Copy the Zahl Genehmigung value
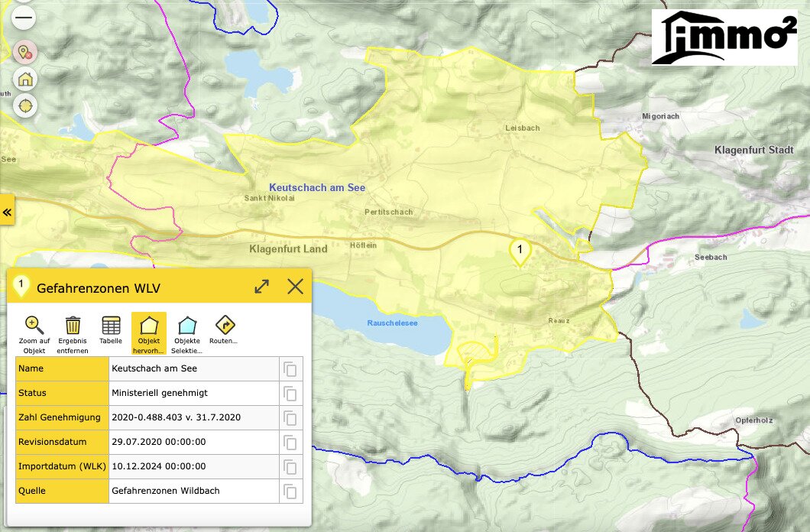This screenshot has width=810, height=532. (290, 418)
